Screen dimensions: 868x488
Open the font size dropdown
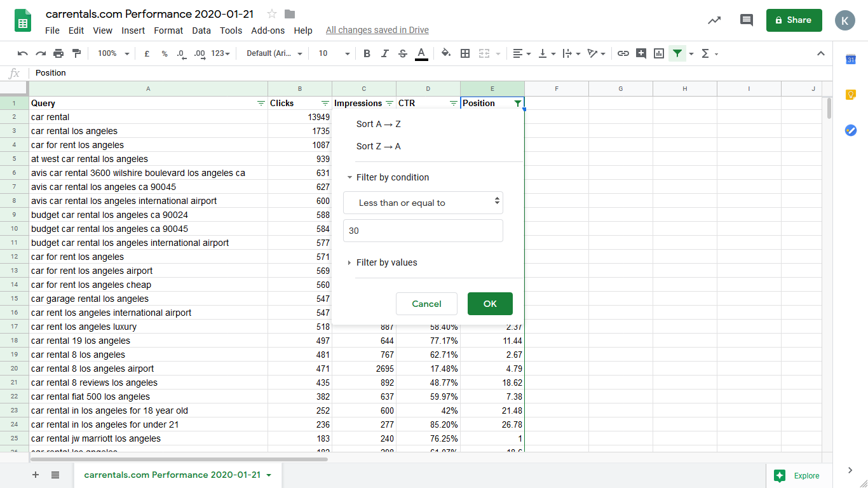334,53
